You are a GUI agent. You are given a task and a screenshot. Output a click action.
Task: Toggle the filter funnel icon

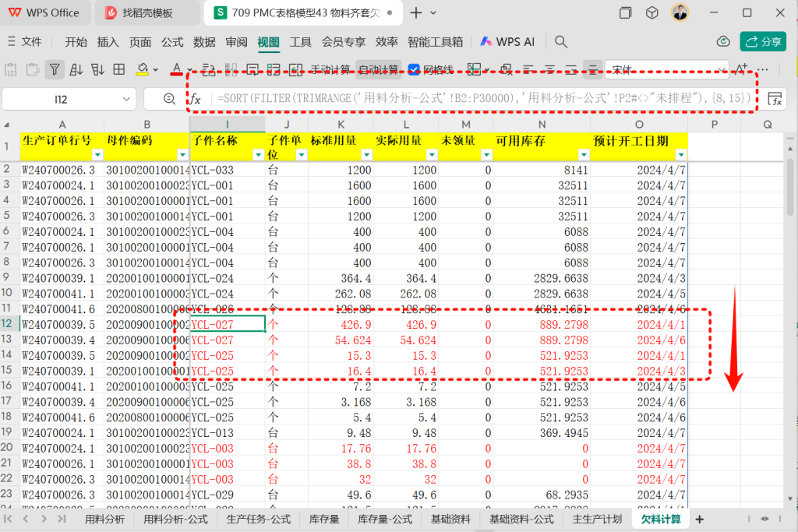[x=55, y=69]
